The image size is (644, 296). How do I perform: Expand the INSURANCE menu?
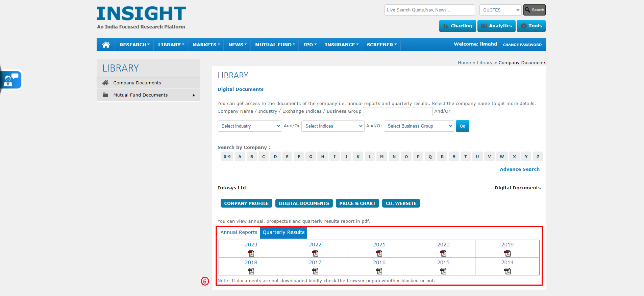(342, 45)
